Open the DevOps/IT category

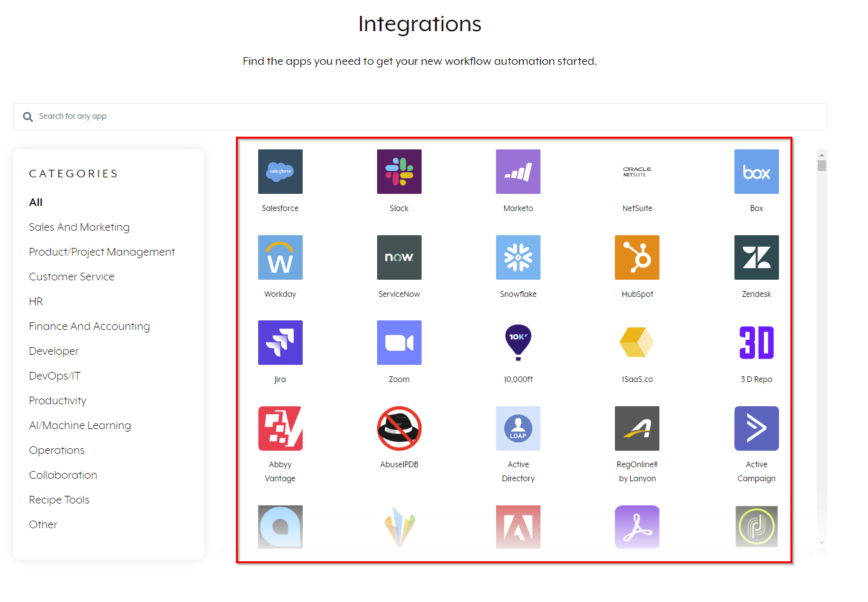(55, 376)
